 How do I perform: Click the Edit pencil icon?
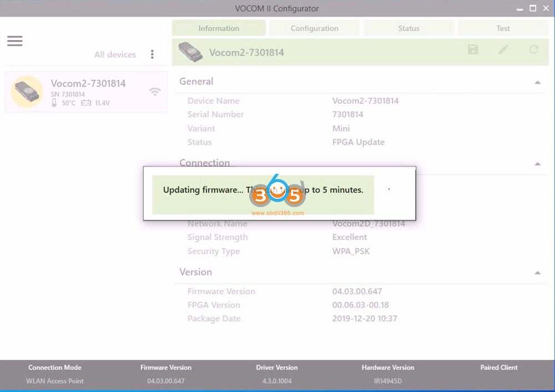[503, 49]
